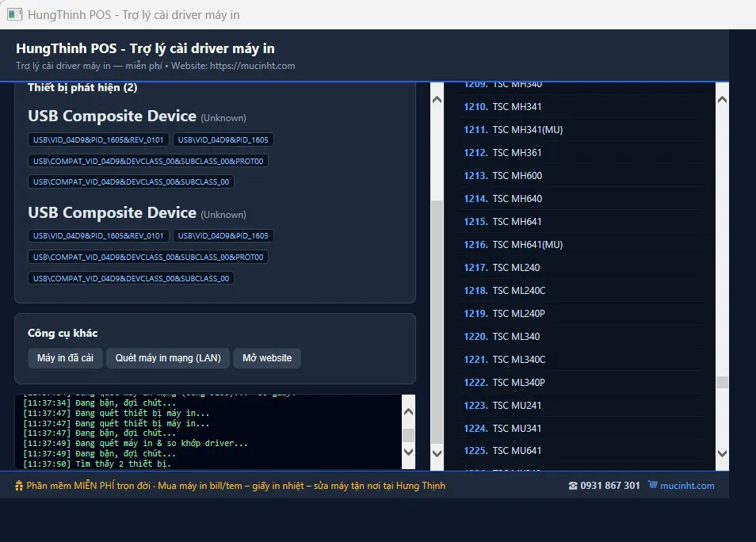
Task: Select driver 1216. TSC MH641(MU)
Action: 581,245
